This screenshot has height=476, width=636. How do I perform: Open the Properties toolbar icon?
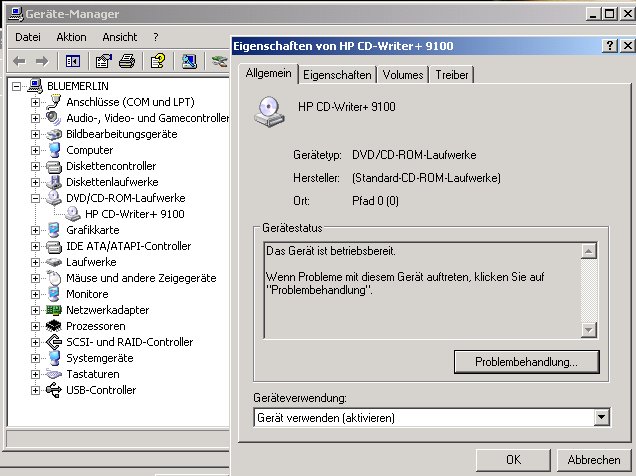coord(103,62)
